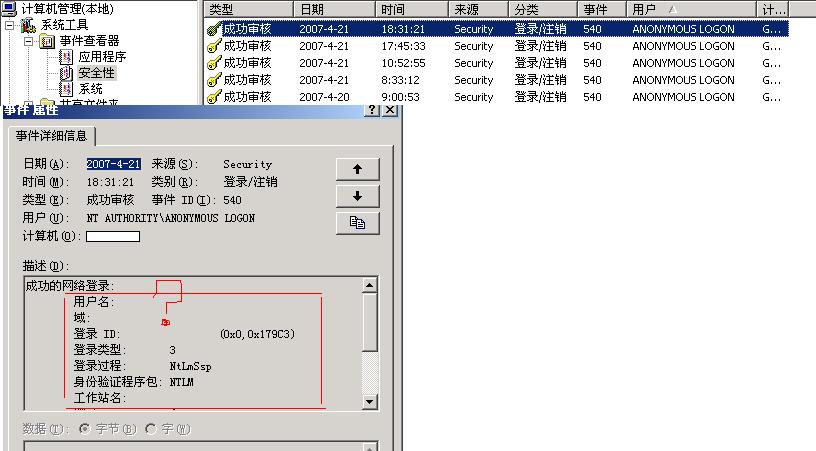Click key icon of 10:52:55 audit row

click(214, 63)
